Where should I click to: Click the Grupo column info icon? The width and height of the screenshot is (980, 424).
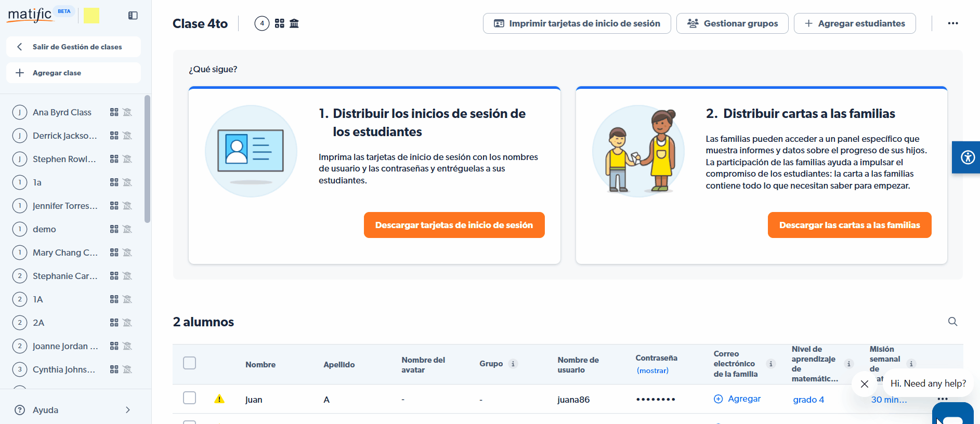click(x=513, y=364)
